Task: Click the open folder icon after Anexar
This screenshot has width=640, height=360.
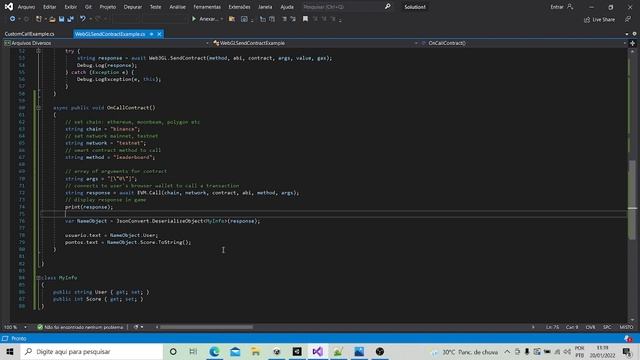Action: click(x=232, y=19)
